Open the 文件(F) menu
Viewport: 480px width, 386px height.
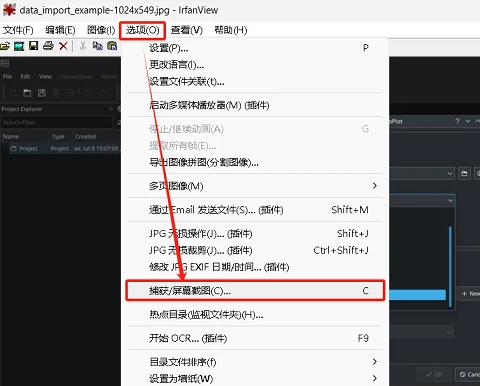pos(18,30)
